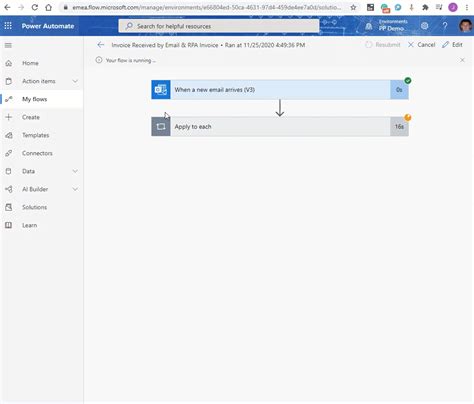Click the Templates icon

[9, 135]
